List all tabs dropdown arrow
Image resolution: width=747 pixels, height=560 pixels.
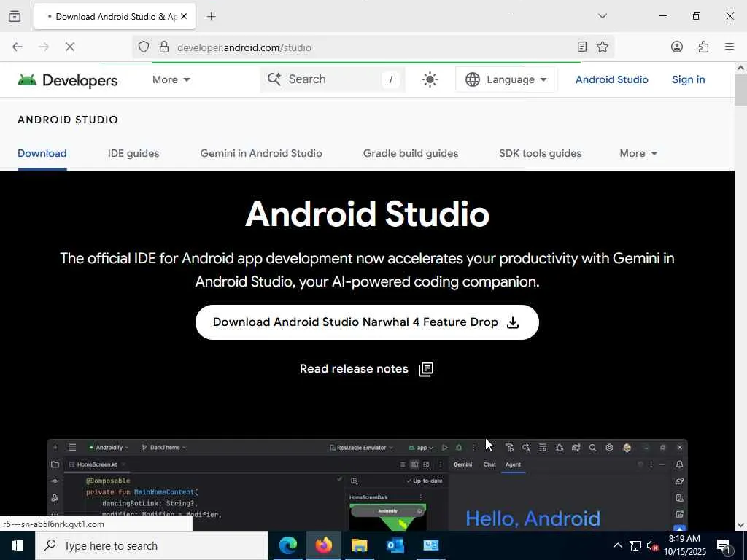pyautogui.click(x=602, y=16)
